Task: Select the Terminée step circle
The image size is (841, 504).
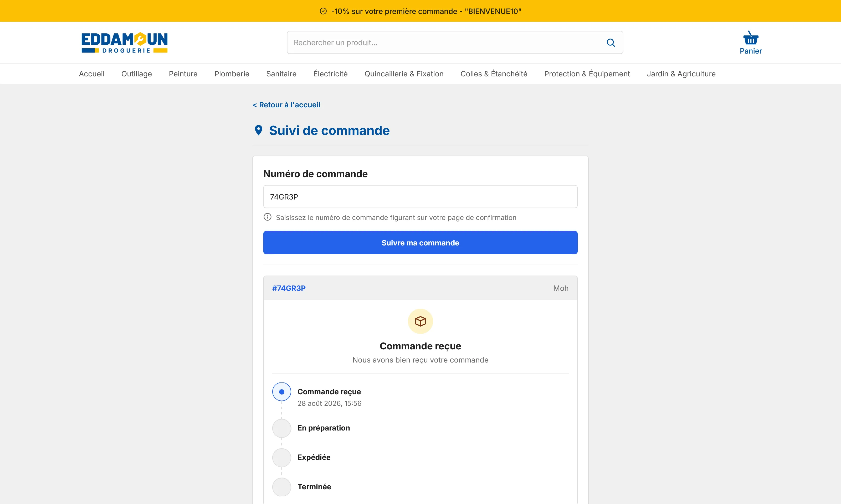Action: tap(281, 487)
